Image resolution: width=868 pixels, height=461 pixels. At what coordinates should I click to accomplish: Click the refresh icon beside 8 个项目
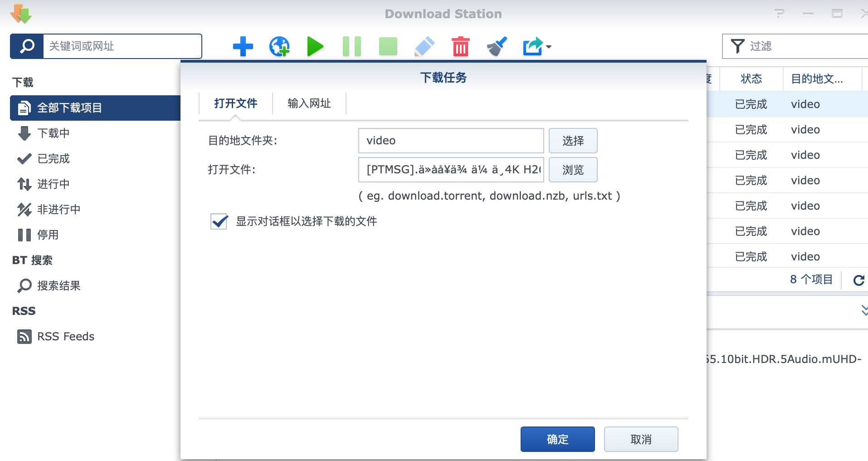[859, 280]
